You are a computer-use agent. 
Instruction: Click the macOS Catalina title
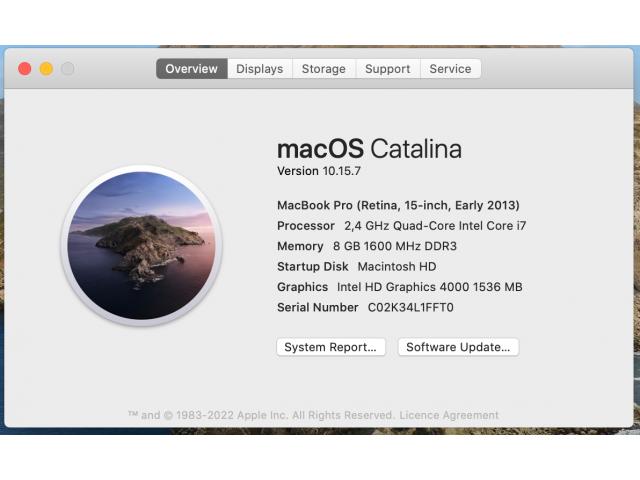click(x=369, y=149)
